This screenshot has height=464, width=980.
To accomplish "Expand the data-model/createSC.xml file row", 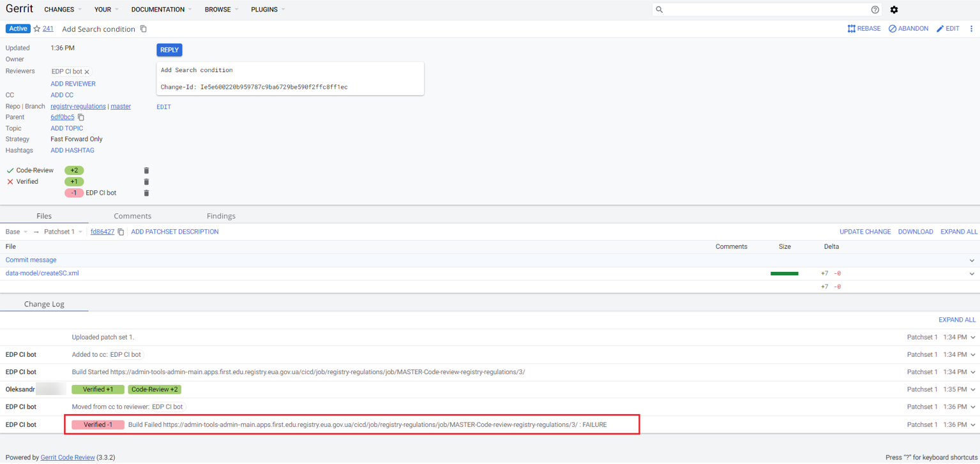I will pos(972,273).
